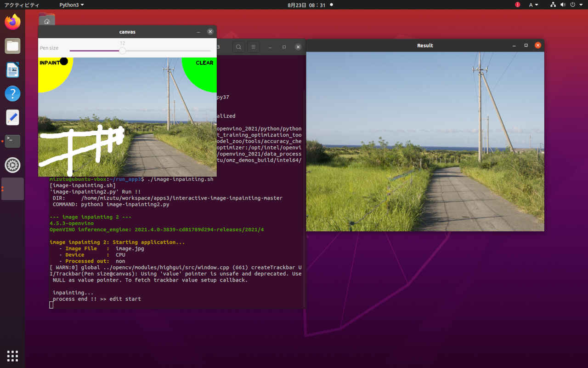588x368 pixels.
Task: Click the Home folder desktop icon
Action: coord(47,20)
